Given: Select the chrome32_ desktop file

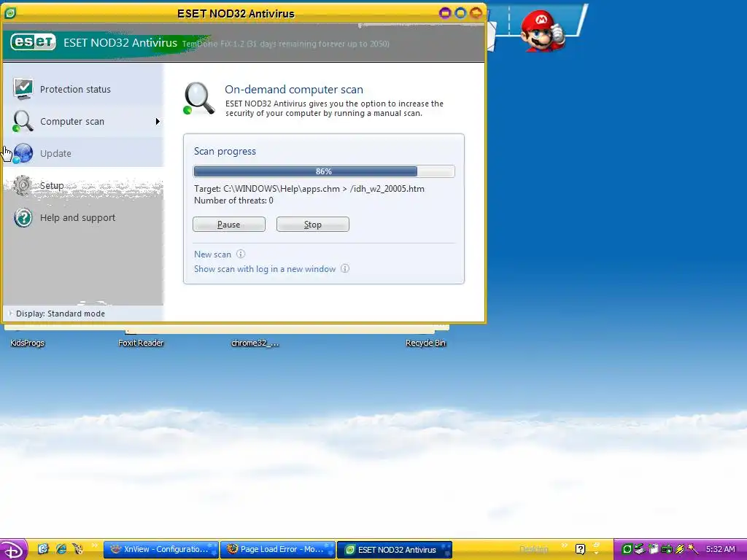Looking at the screenshot, I should [255, 343].
